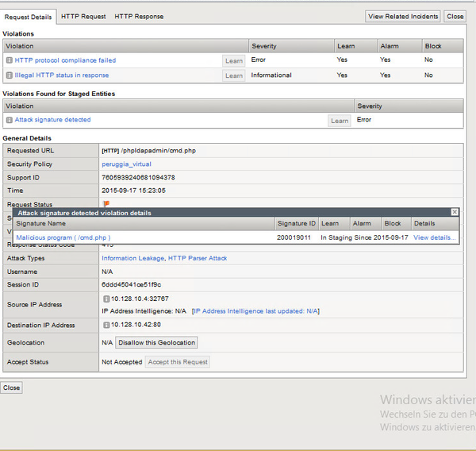Click the Close button at bottom left
This screenshot has width=476, height=451.
click(x=12, y=387)
